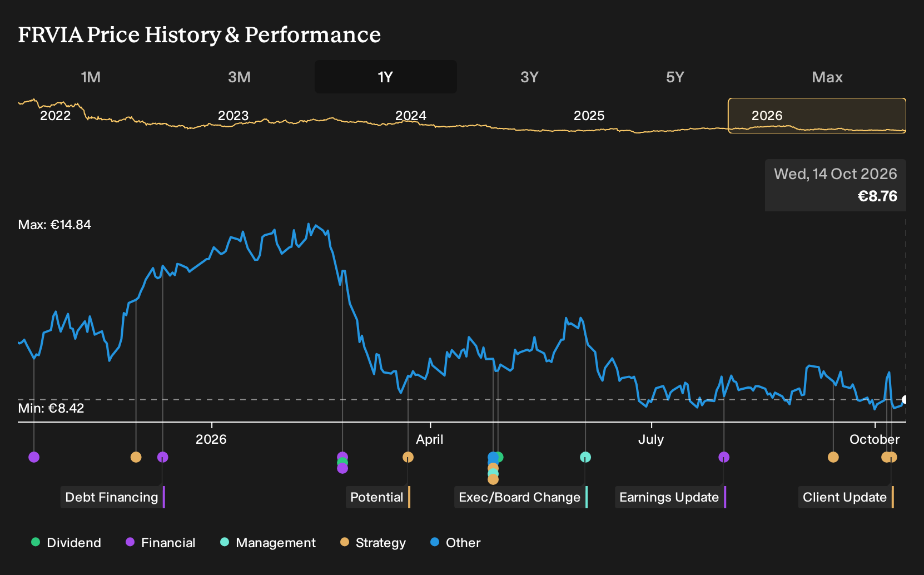Open the Potential event label

tap(378, 497)
